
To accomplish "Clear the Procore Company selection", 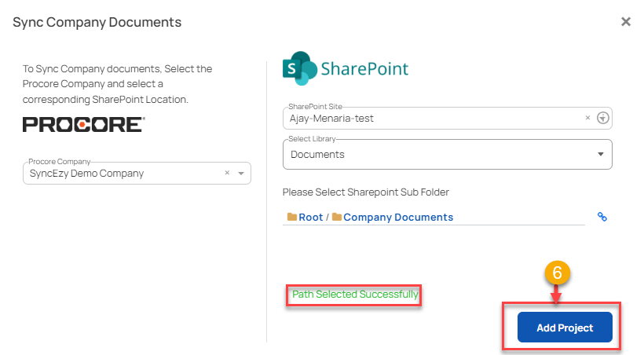I will tap(227, 173).
